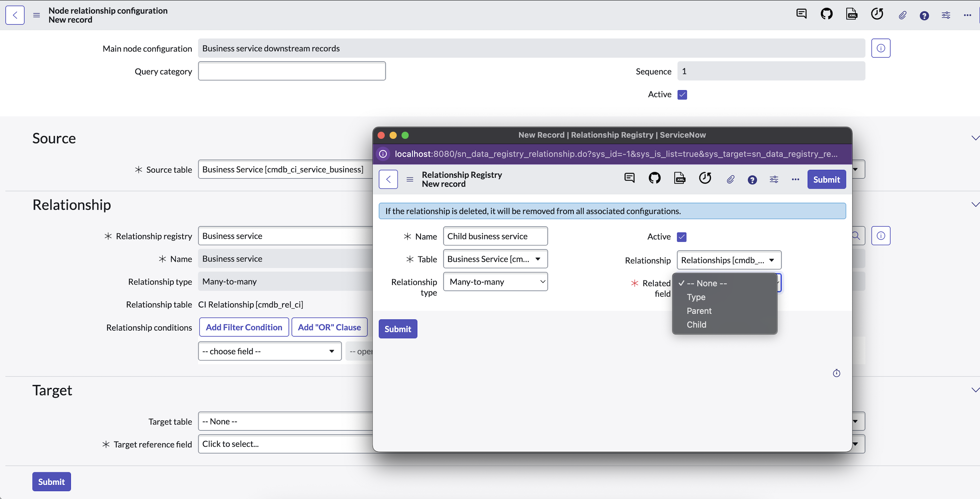Open Target table dropdown arrow

[855, 421]
